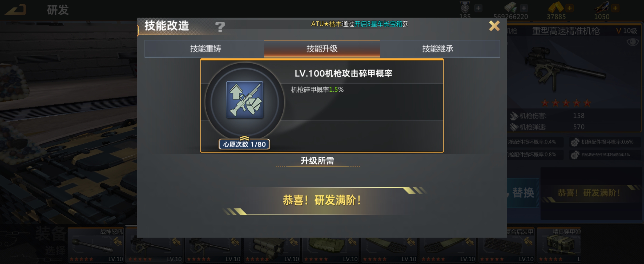Click the 替换 replace button
The height and width of the screenshot is (264, 644).
click(x=523, y=193)
